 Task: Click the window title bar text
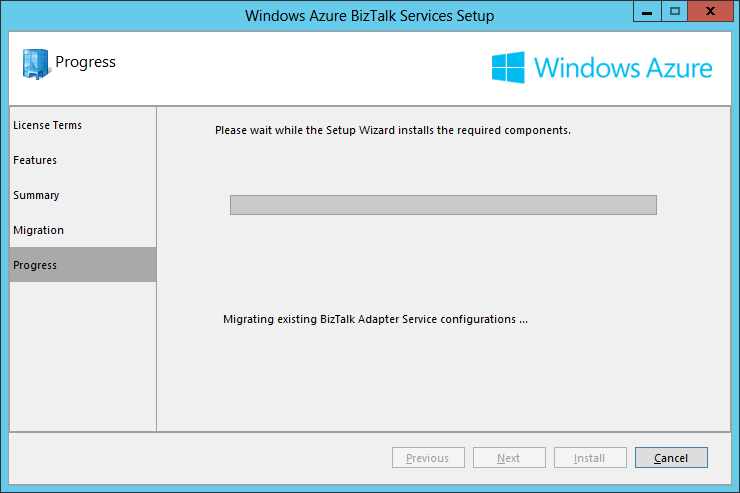370,16
